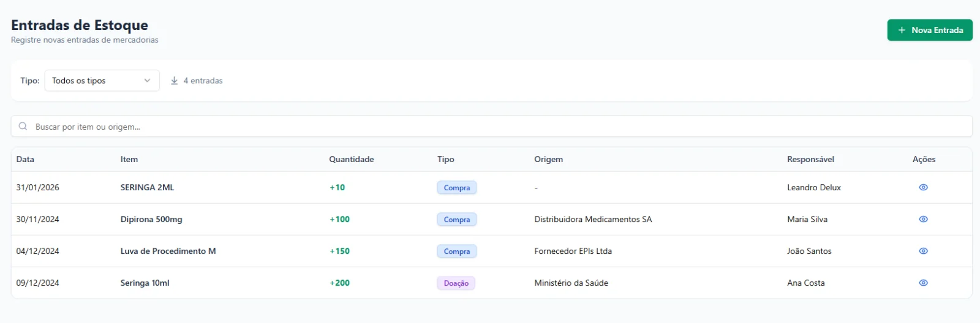Click the Item column header
The width and height of the screenshot is (980, 323).
(x=129, y=159)
